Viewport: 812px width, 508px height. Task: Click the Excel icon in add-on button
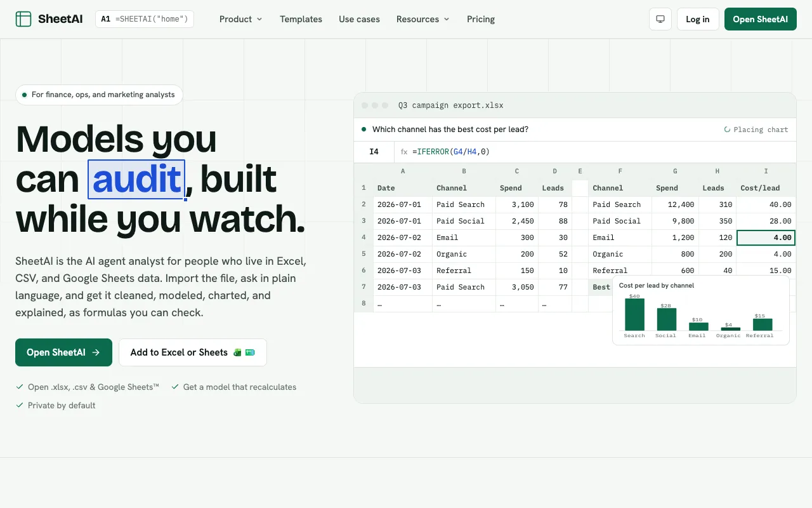(x=237, y=352)
